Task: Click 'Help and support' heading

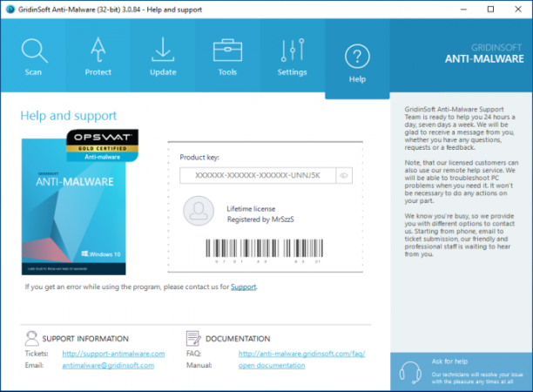Action: click(68, 116)
